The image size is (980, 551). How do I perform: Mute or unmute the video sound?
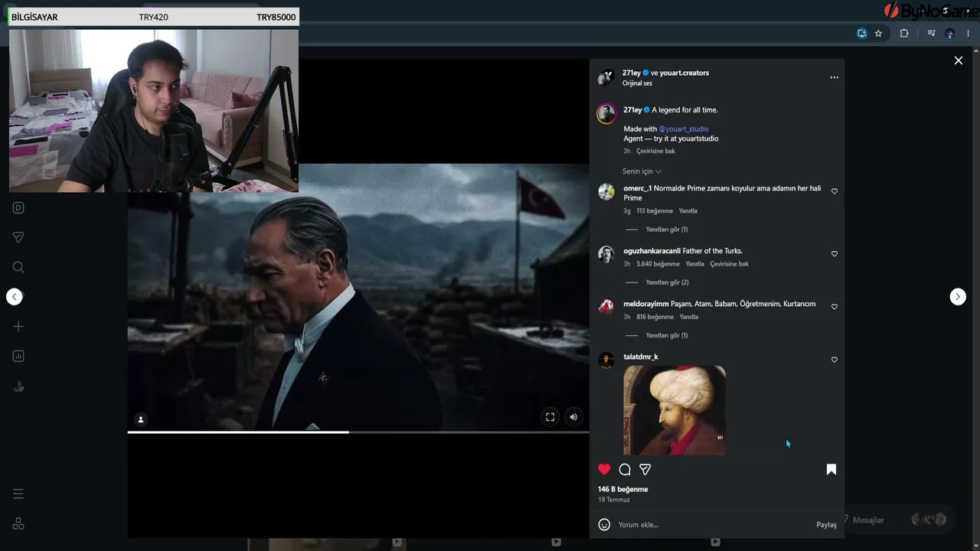573,417
